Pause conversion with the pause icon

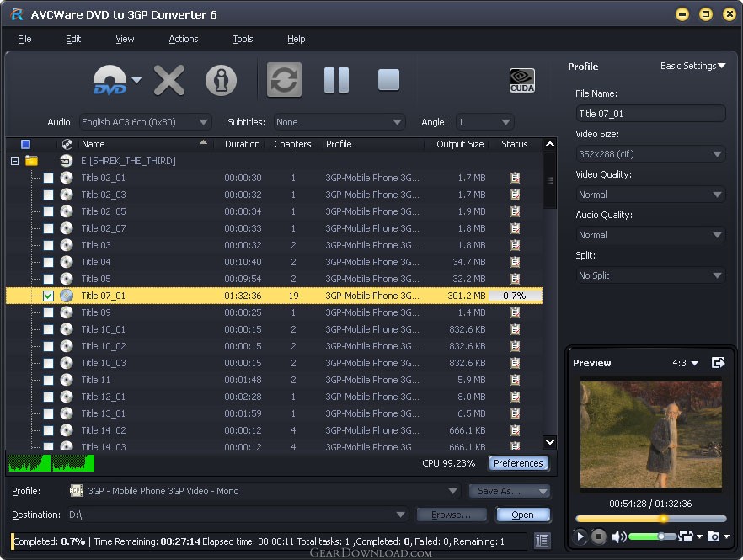point(336,80)
